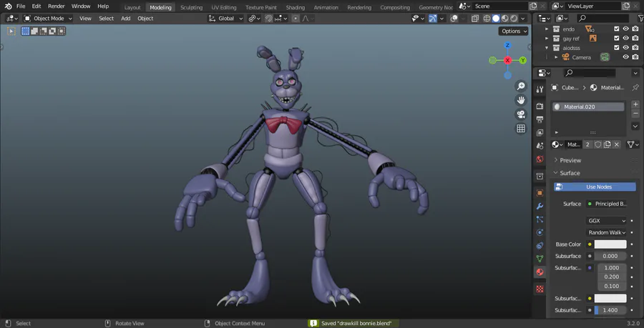Select the tweak select tool icon
Screen dimensions: 644x328
[11, 31]
